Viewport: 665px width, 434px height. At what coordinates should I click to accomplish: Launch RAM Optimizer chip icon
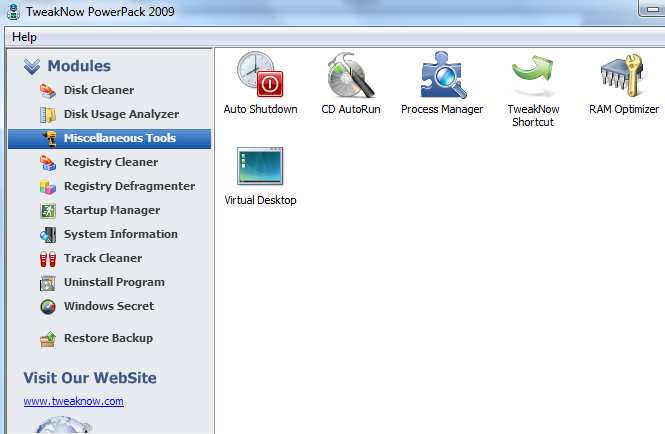tap(623, 75)
